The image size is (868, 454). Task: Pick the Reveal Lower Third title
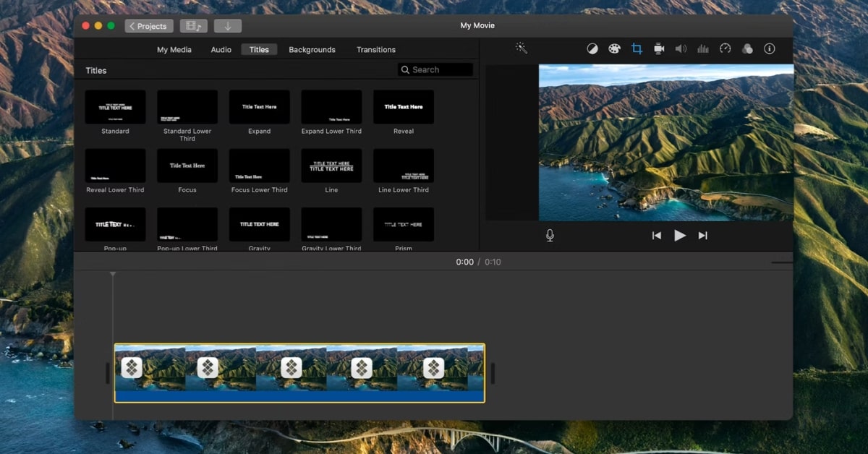click(x=115, y=166)
